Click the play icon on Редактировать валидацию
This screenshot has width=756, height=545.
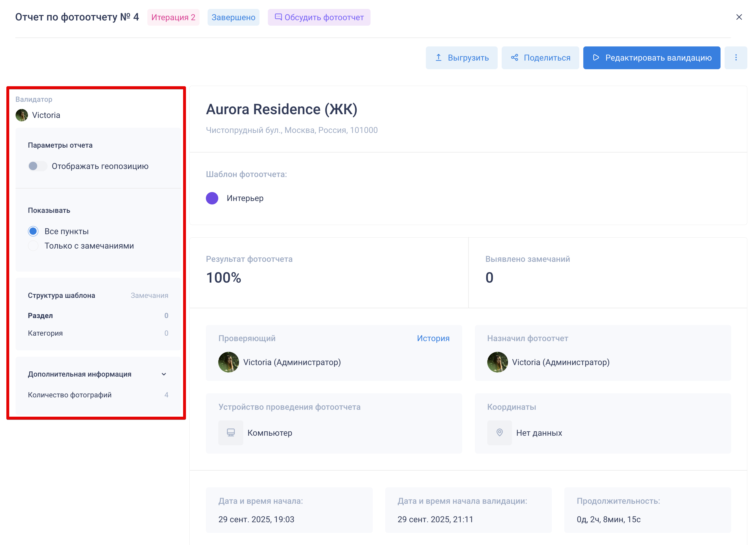[x=596, y=58]
